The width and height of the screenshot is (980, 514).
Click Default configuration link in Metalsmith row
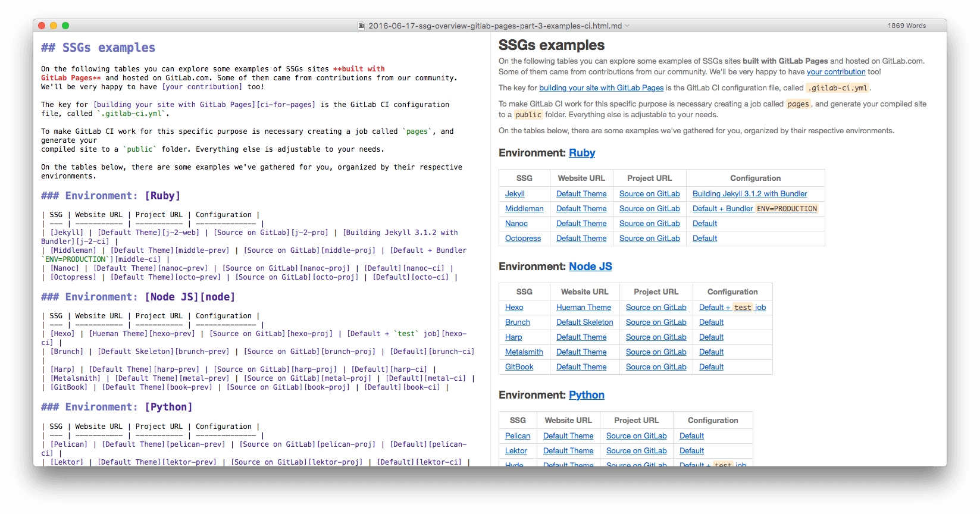[x=711, y=352]
